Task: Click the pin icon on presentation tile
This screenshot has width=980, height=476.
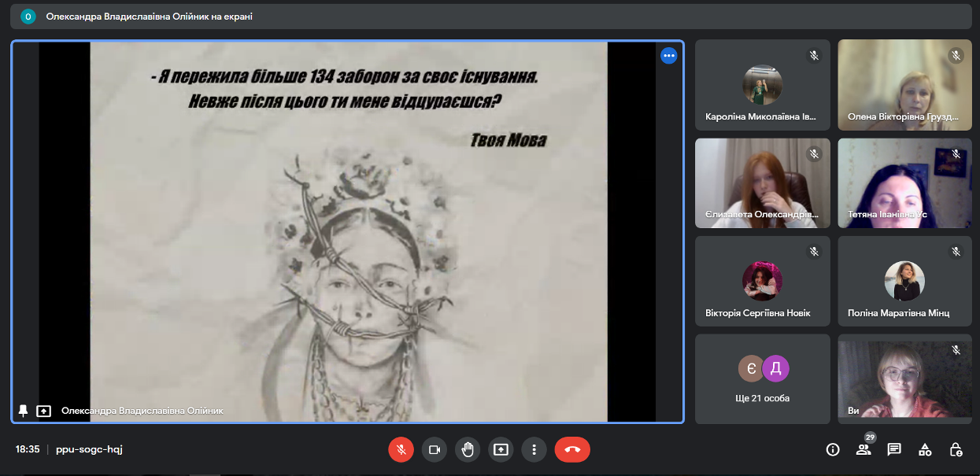Action: click(24, 411)
